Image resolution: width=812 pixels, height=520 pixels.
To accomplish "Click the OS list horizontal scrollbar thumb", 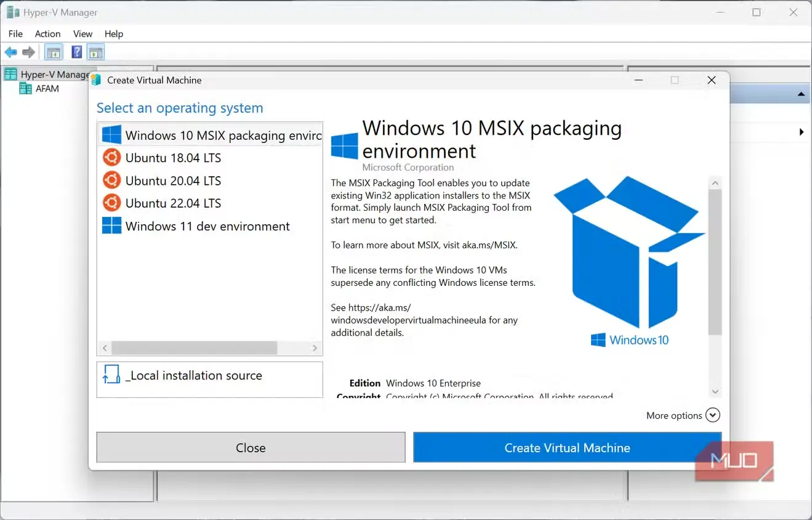I will tap(195, 348).
